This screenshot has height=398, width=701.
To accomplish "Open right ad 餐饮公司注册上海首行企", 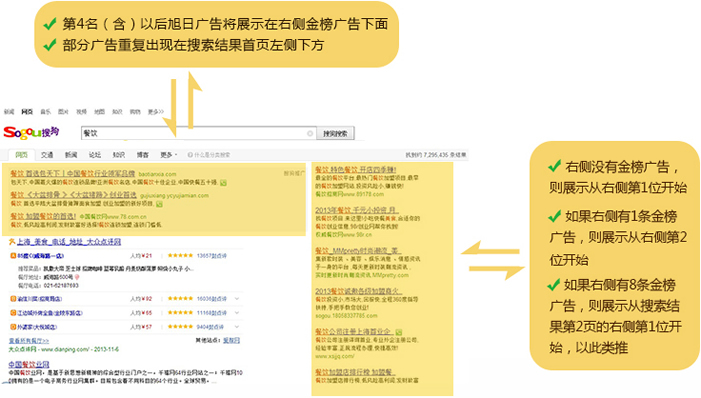I will (x=354, y=332).
